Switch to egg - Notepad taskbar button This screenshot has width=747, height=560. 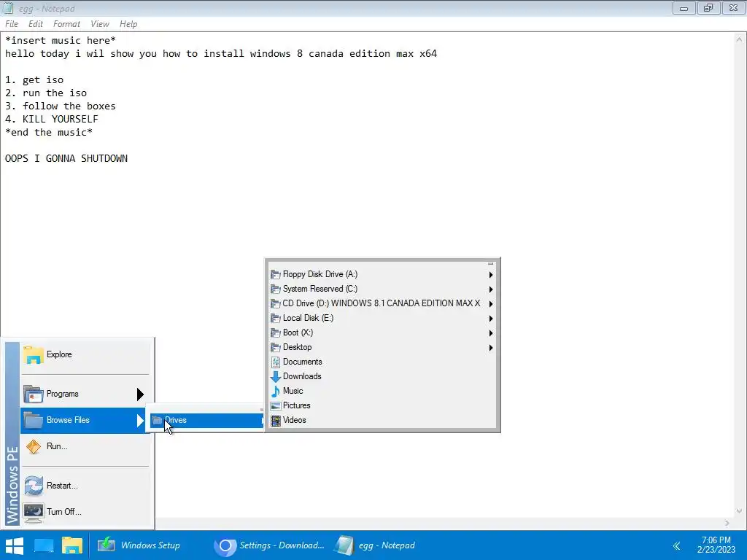(374, 545)
